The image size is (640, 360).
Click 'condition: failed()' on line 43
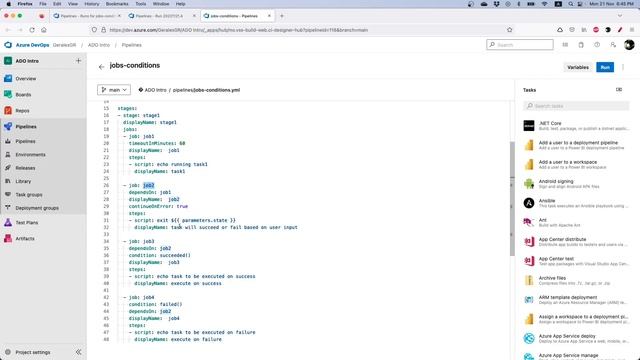coord(156,304)
